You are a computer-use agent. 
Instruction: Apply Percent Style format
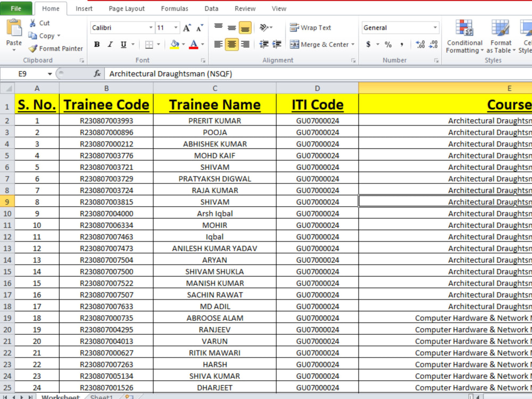(x=388, y=44)
